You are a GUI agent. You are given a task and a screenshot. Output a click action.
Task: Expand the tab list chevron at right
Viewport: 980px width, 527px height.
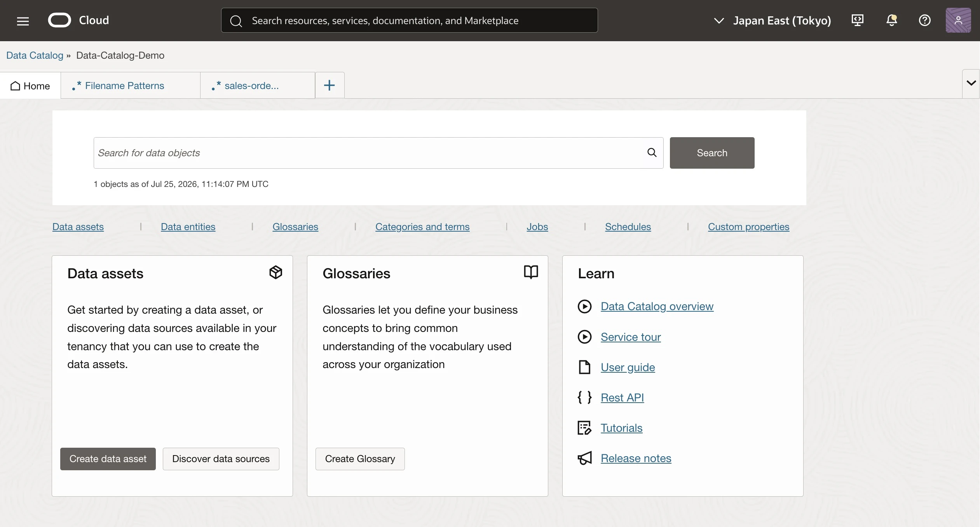(971, 83)
